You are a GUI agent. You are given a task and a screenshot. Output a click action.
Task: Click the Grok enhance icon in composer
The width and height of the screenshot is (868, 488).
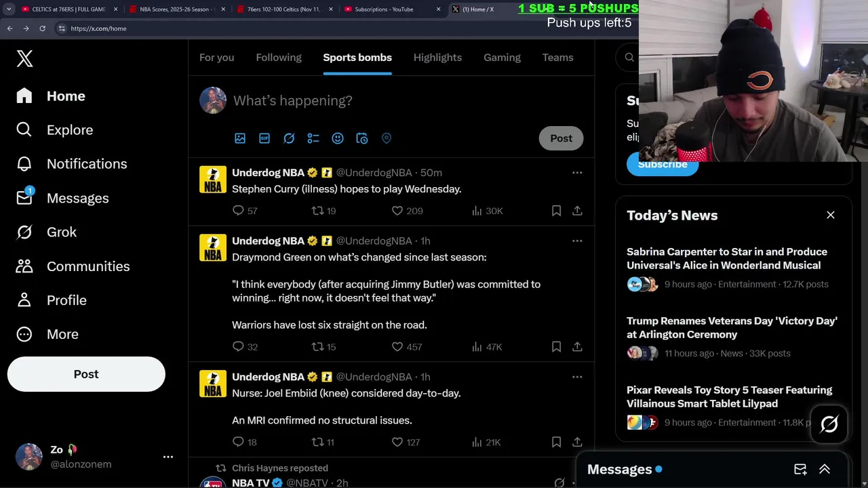pyautogui.click(x=289, y=138)
